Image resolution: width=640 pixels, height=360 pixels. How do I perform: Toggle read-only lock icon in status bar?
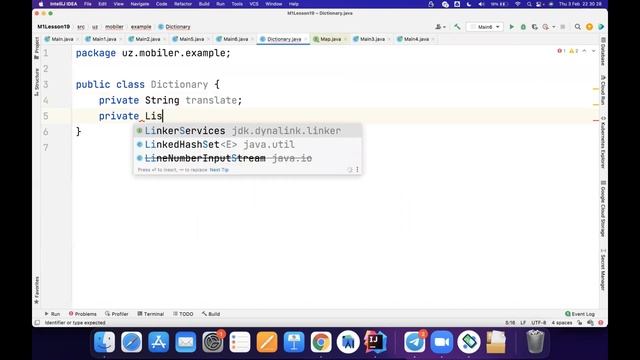tap(580, 323)
